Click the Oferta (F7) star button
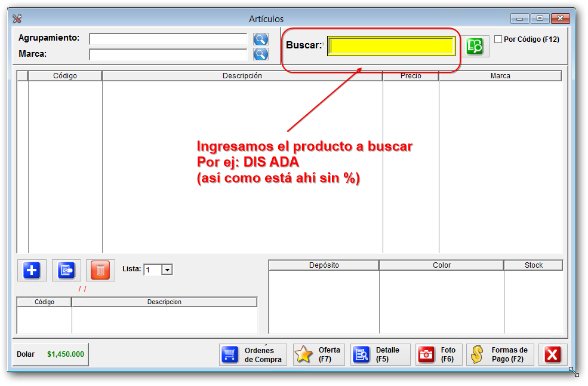Screen dimensions: 588x386 tap(319, 354)
